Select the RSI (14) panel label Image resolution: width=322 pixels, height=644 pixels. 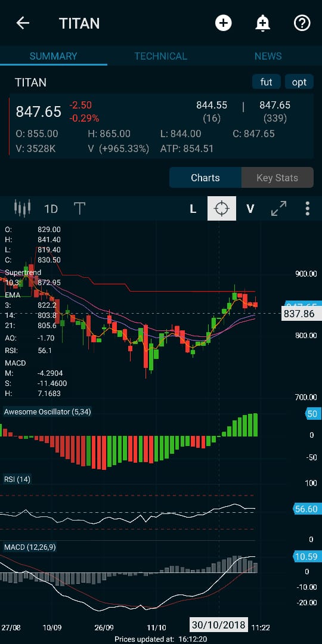[17, 479]
